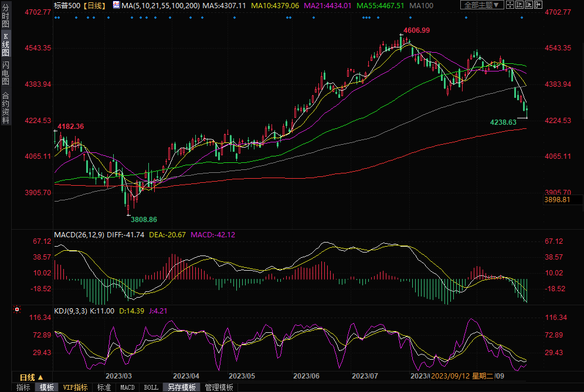Open 管理模板
This screenshot has width=584, height=392.
click(x=218, y=387)
